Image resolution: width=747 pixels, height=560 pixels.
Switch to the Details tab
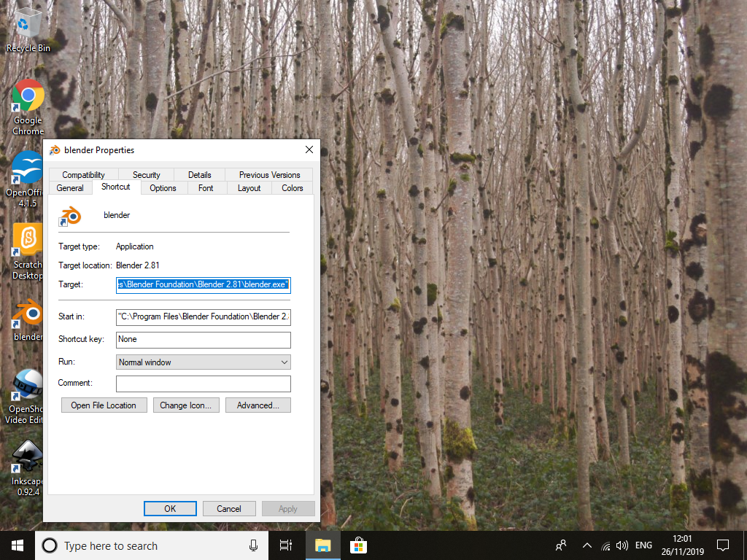point(200,175)
